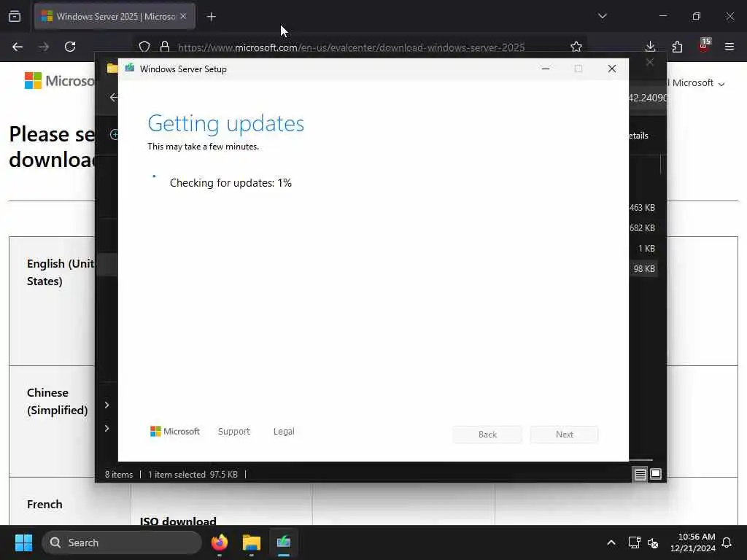Reload the page in Firefox
The width and height of the screenshot is (747, 560).
(70, 47)
